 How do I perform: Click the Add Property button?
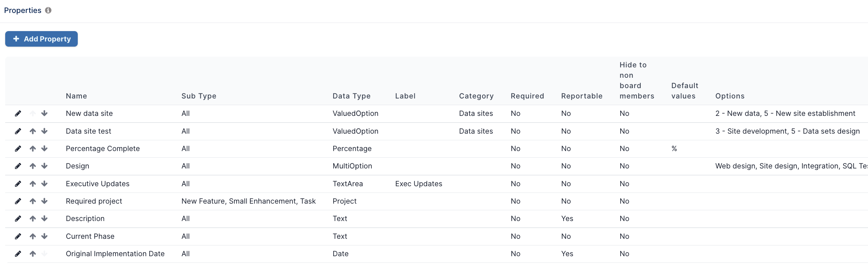[41, 39]
